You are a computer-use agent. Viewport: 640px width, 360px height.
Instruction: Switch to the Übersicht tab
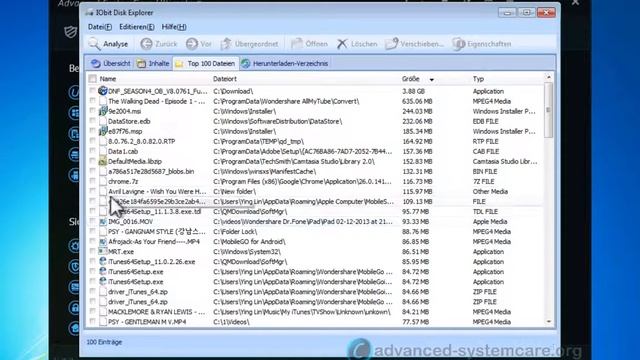(111, 63)
